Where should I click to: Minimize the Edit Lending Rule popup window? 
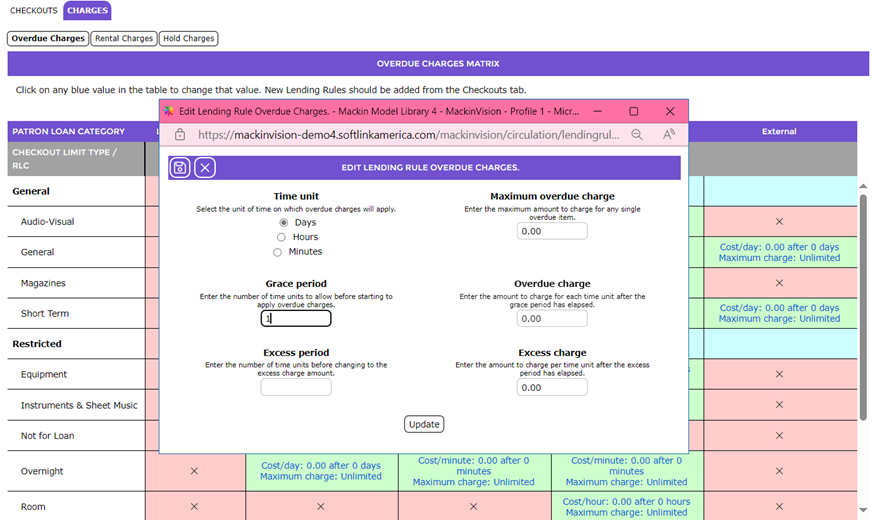[597, 111]
